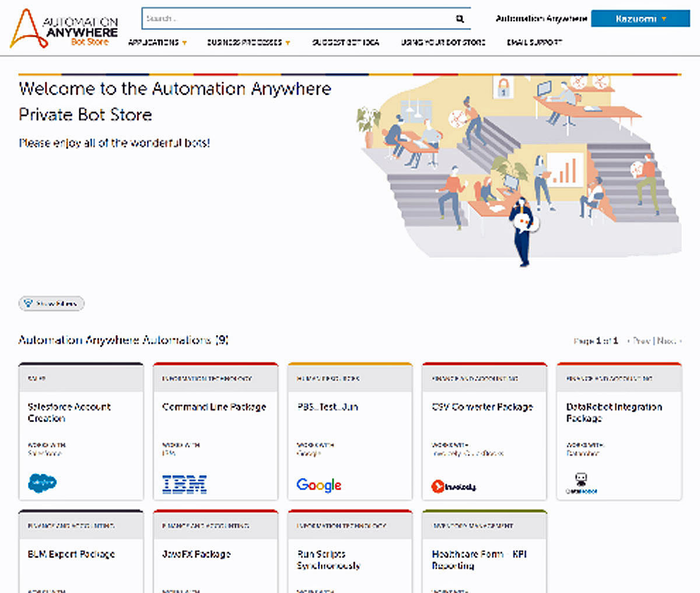Click the IBM logo on Command Line Package
The height and width of the screenshot is (593, 700).
(x=184, y=484)
